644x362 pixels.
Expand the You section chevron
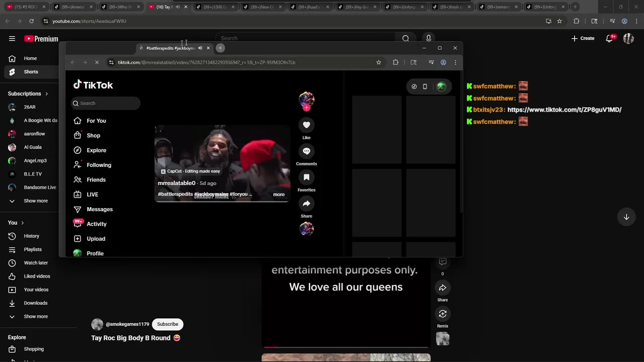click(22, 223)
